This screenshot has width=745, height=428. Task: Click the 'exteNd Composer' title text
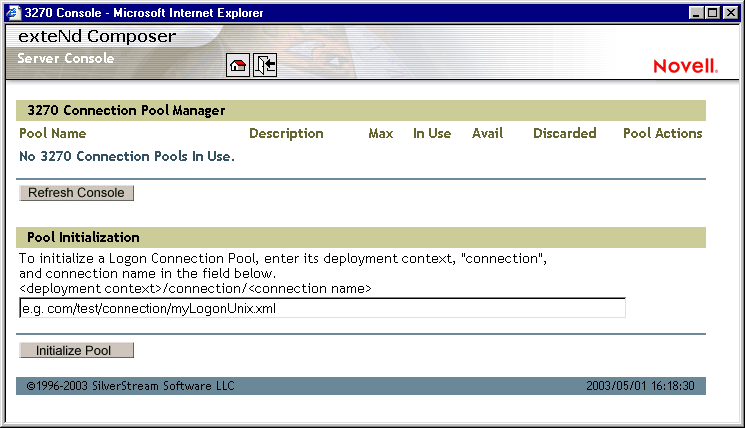click(97, 37)
